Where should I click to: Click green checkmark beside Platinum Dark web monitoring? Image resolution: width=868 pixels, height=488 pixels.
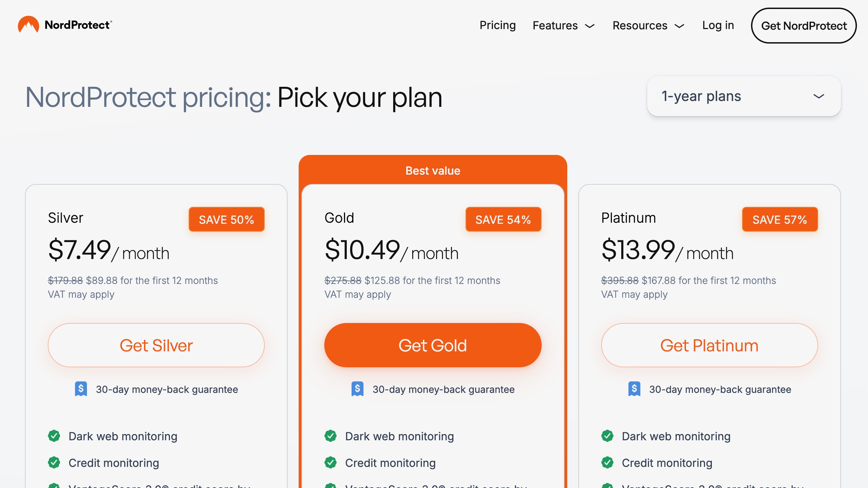pyautogui.click(x=607, y=436)
